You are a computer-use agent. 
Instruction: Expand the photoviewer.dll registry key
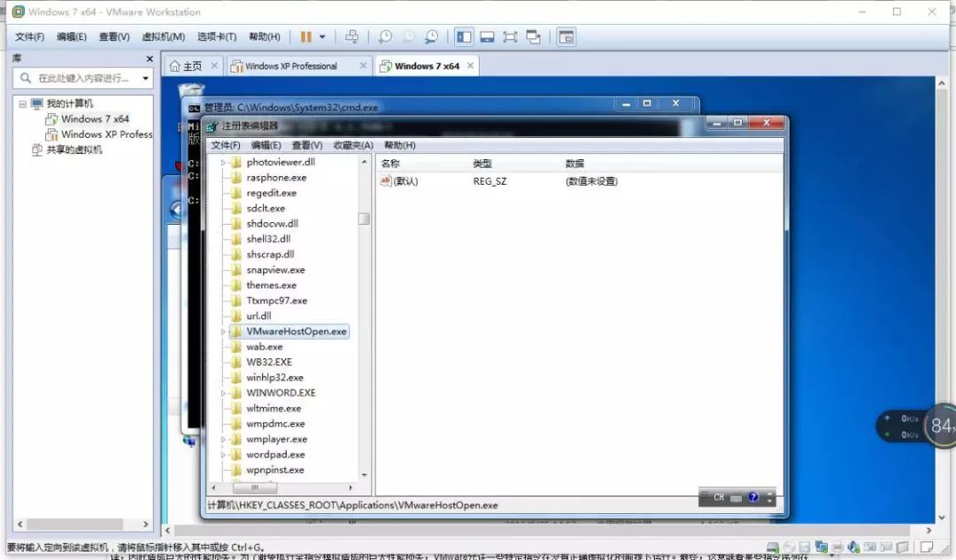223,163
